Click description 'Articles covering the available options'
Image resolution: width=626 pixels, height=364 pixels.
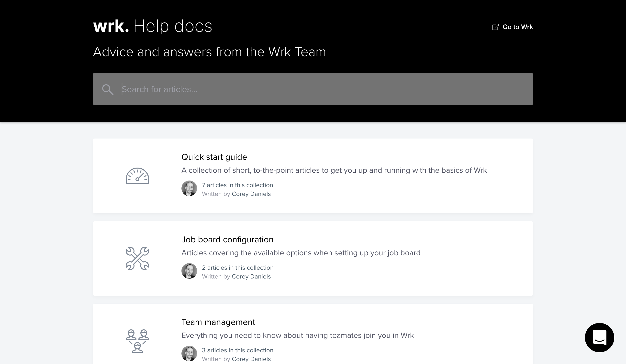(301, 253)
